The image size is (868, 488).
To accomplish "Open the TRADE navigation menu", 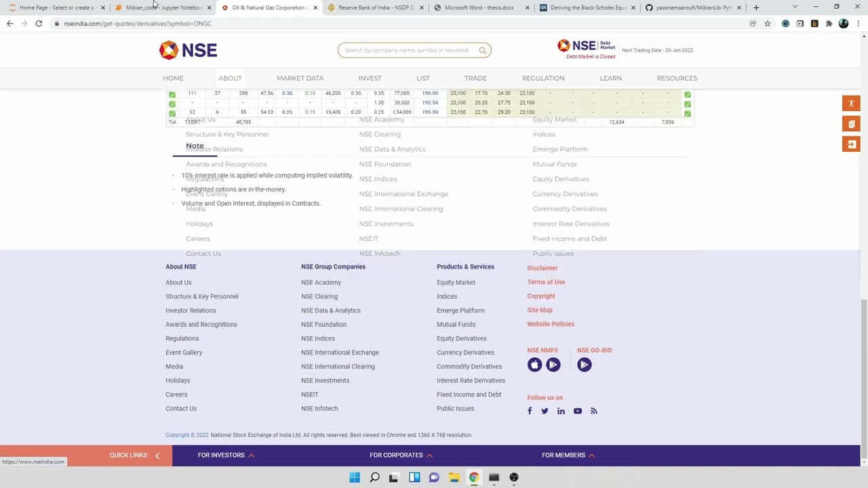I will pos(475,78).
